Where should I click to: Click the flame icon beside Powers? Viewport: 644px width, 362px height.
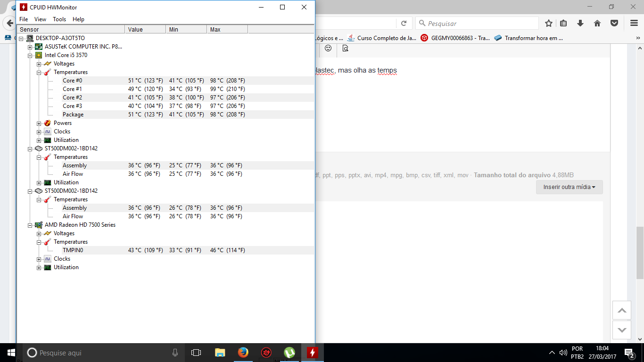click(x=48, y=123)
